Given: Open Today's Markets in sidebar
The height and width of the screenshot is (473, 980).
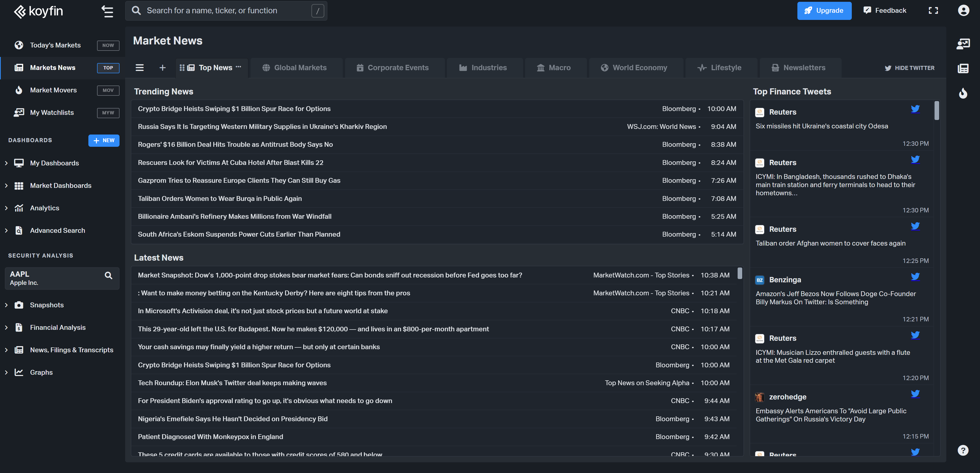Looking at the screenshot, I should [55, 45].
